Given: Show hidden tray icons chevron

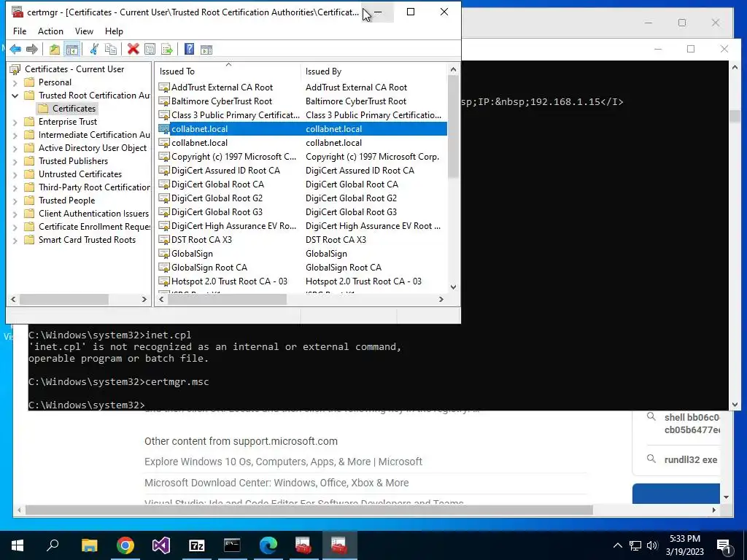Looking at the screenshot, I should pyautogui.click(x=617, y=545).
